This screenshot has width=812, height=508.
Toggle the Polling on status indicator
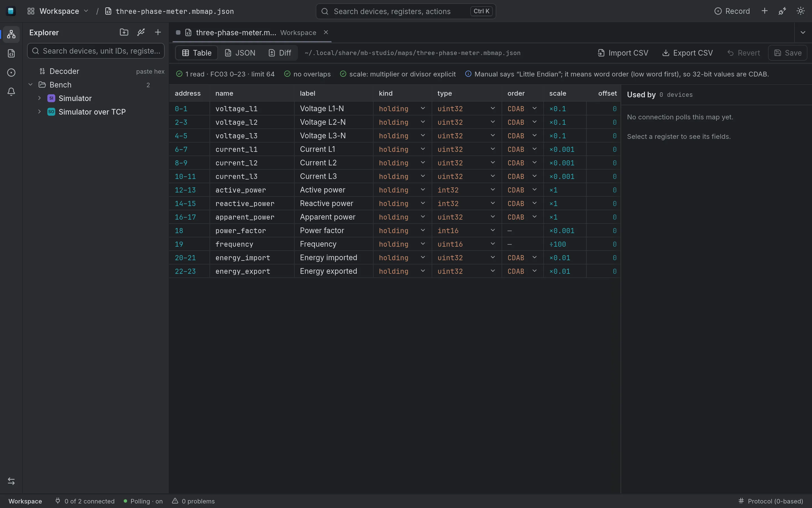coord(143,501)
